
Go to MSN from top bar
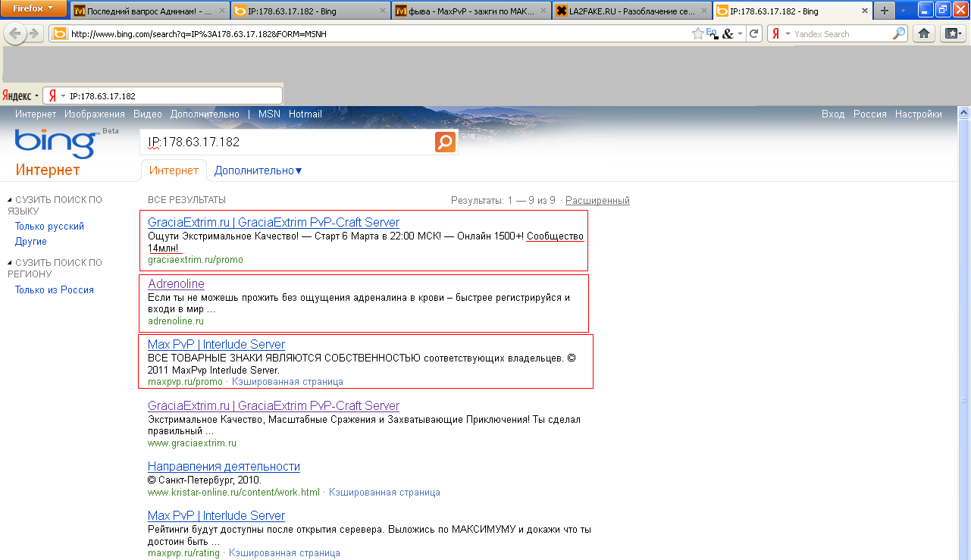tap(269, 114)
